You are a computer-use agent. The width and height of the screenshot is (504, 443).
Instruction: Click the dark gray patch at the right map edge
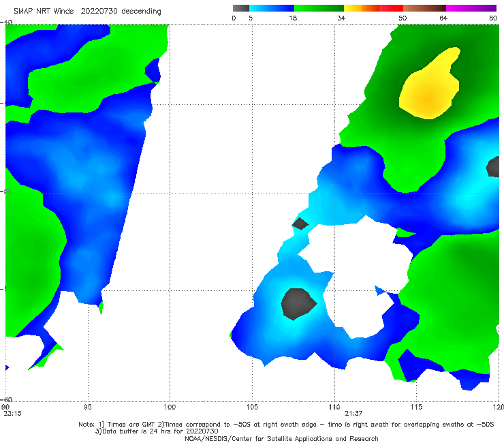point(493,167)
